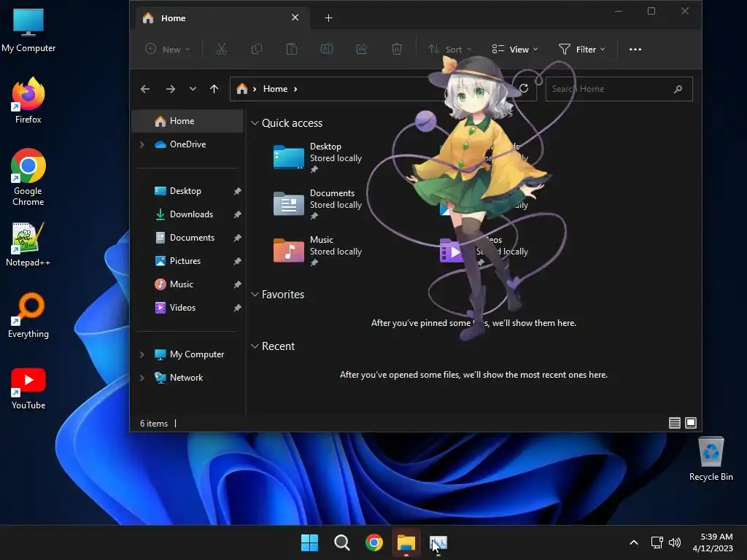Screen dimensions: 747x560
Task: Launch Chrome from the taskbar
Action: [374, 542]
